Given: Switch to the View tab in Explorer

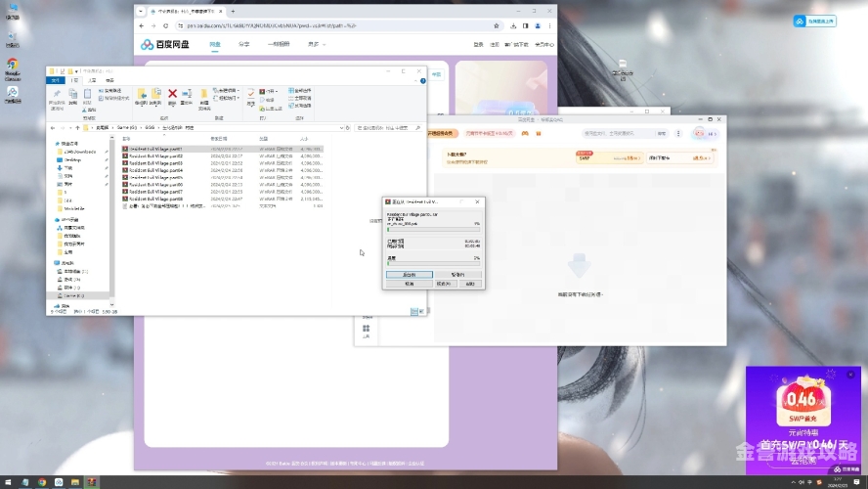Looking at the screenshot, I should pyautogui.click(x=109, y=81).
